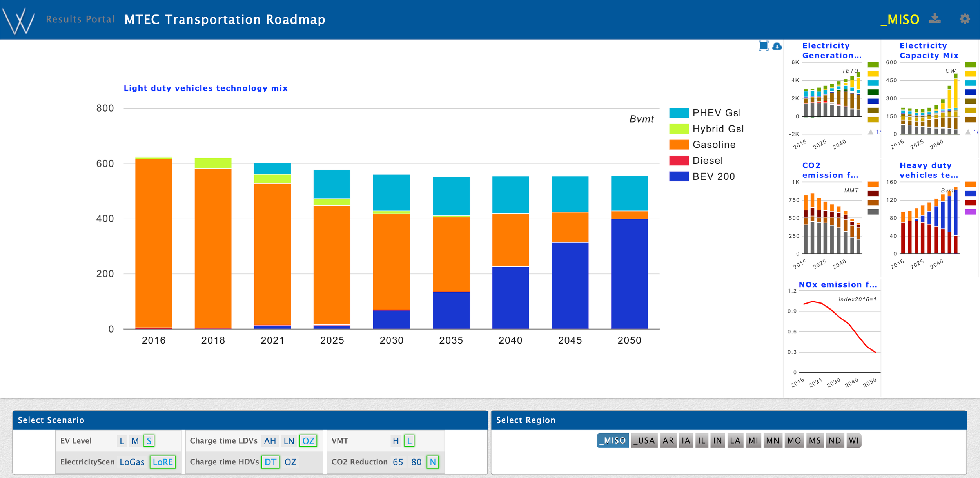Set Charge time HDVs to DT
This screenshot has height=478, width=980.
click(x=270, y=462)
